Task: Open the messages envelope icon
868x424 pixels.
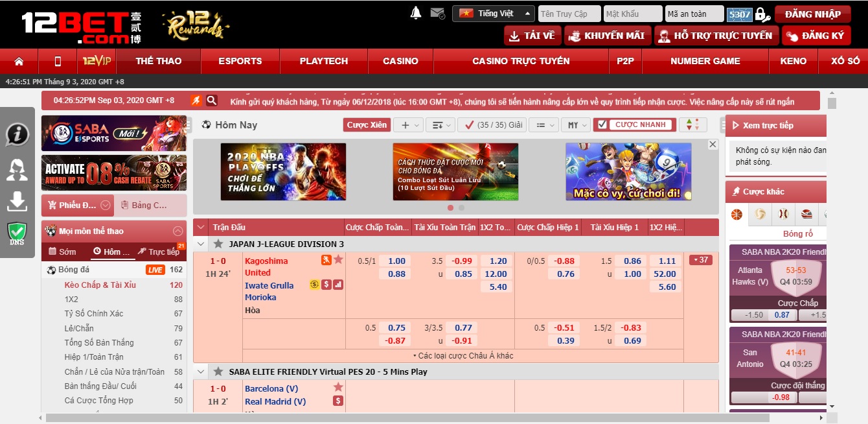Action: [438, 13]
